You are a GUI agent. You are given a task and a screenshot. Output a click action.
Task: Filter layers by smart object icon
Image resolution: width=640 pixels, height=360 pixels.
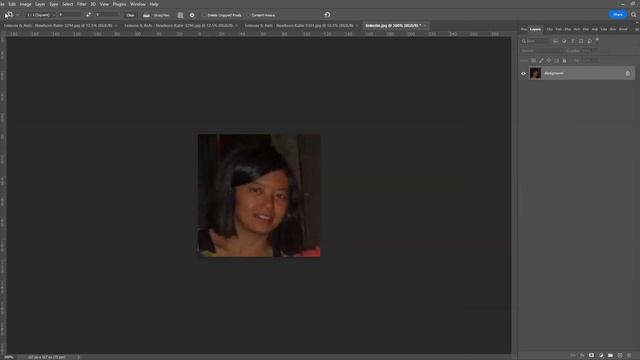(589, 41)
